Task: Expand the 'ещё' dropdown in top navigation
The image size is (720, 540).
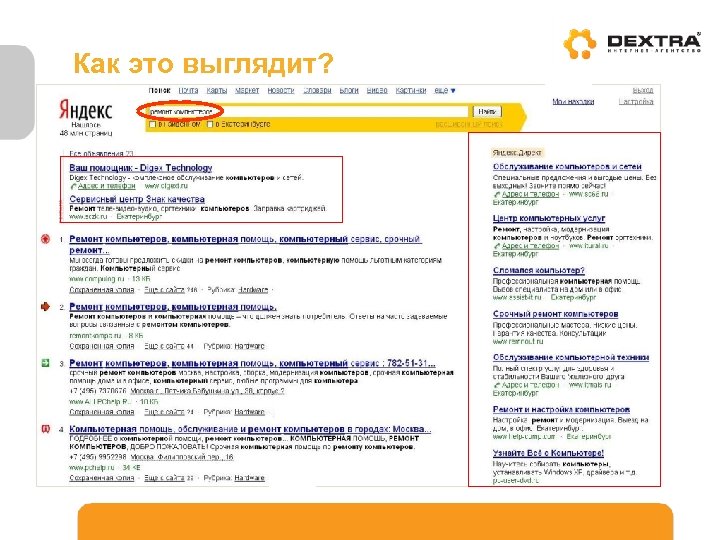Action: 444,90
